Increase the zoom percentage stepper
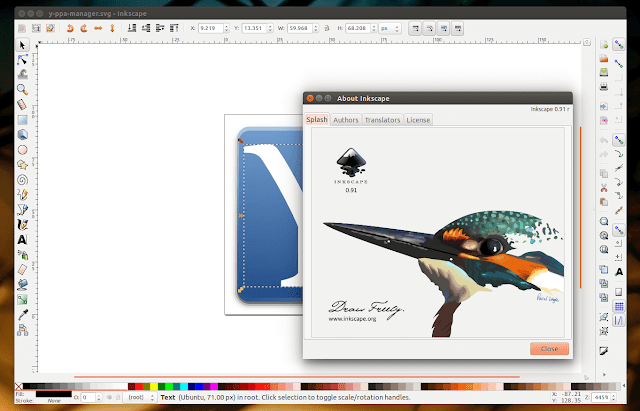The image size is (640, 411). 613,395
